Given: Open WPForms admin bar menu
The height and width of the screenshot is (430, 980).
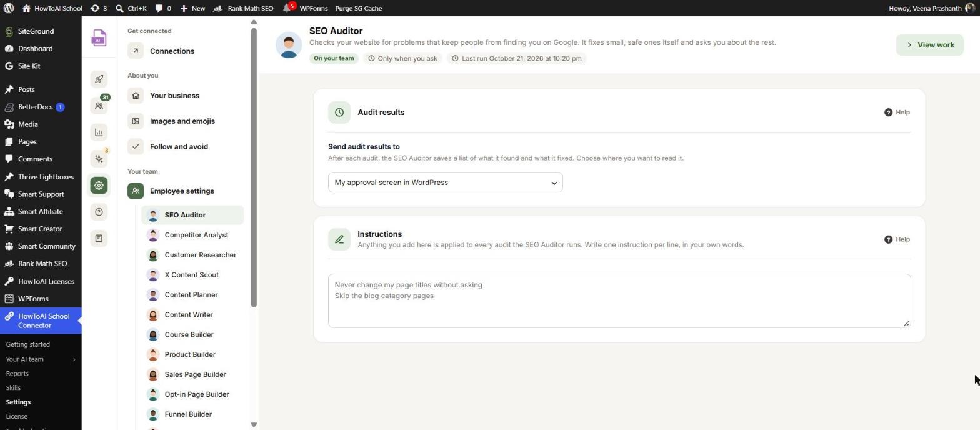Looking at the screenshot, I should pos(314,8).
